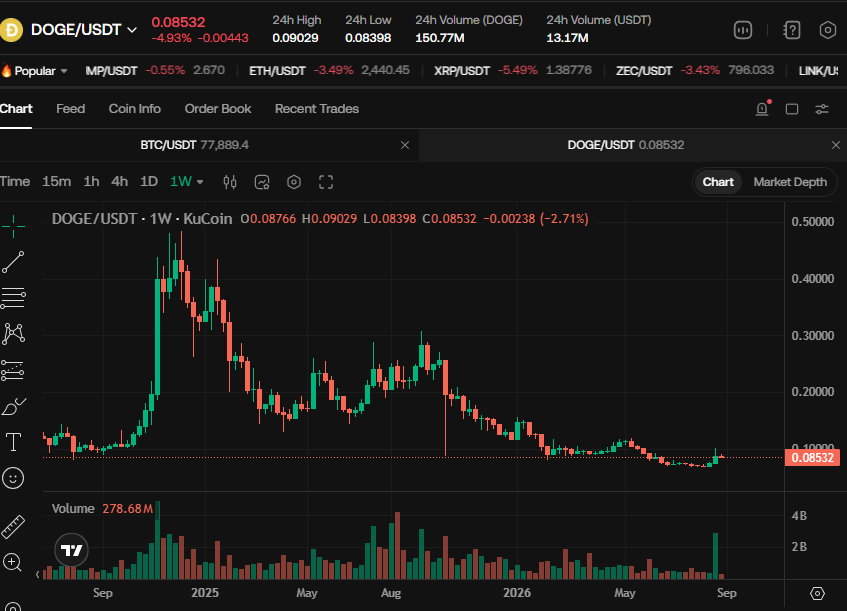This screenshot has height=611, width=847.
Task: Switch to the BTC/USDT chart tab
Action: (194, 145)
